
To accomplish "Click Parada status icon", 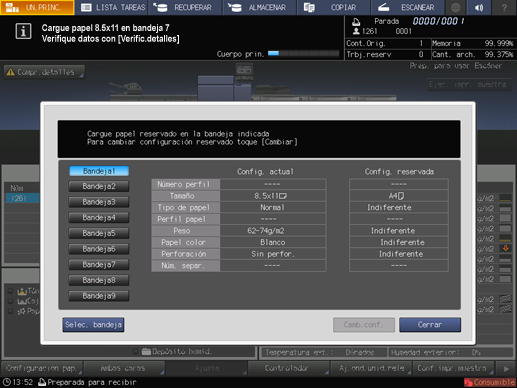I will coord(356,22).
